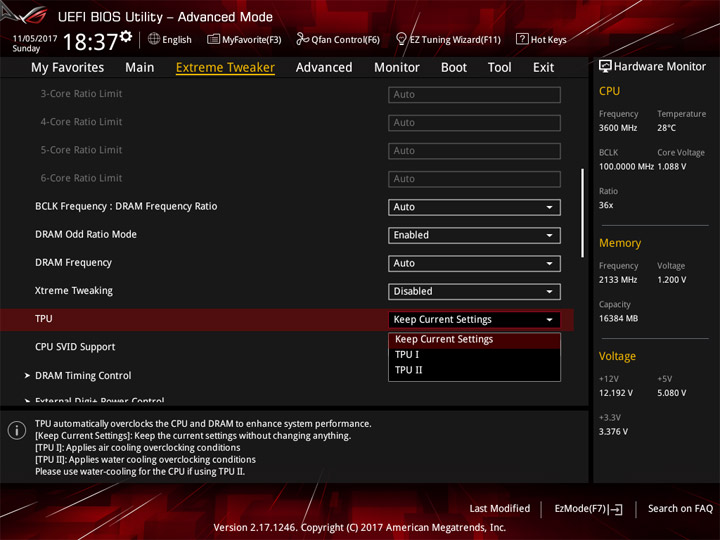Select TPU II option
This screenshot has height=540, width=720.
click(x=474, y=370)
